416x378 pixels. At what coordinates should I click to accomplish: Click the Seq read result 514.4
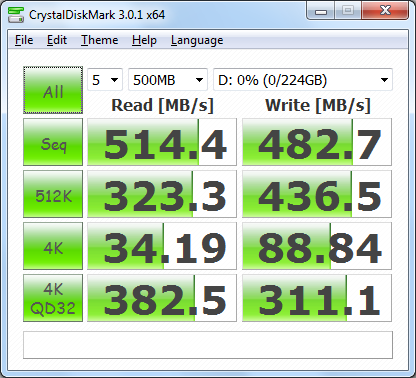(x=162, y=142)
